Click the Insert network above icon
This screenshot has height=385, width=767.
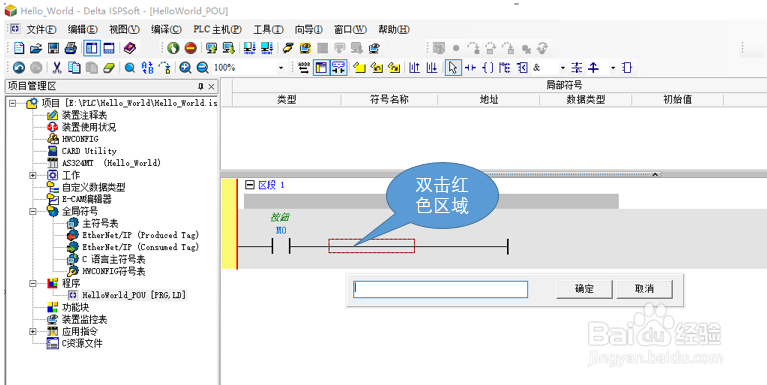[x=414, y=68]
